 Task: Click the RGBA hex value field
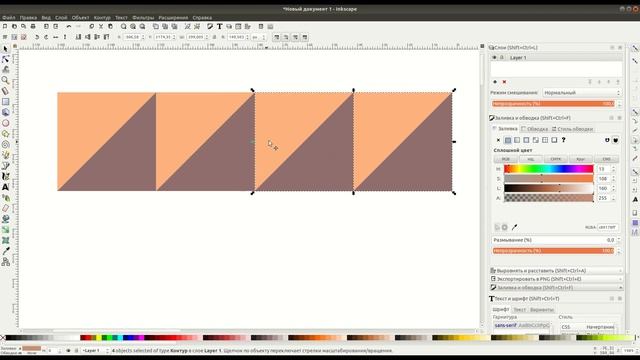pos(607,227)
